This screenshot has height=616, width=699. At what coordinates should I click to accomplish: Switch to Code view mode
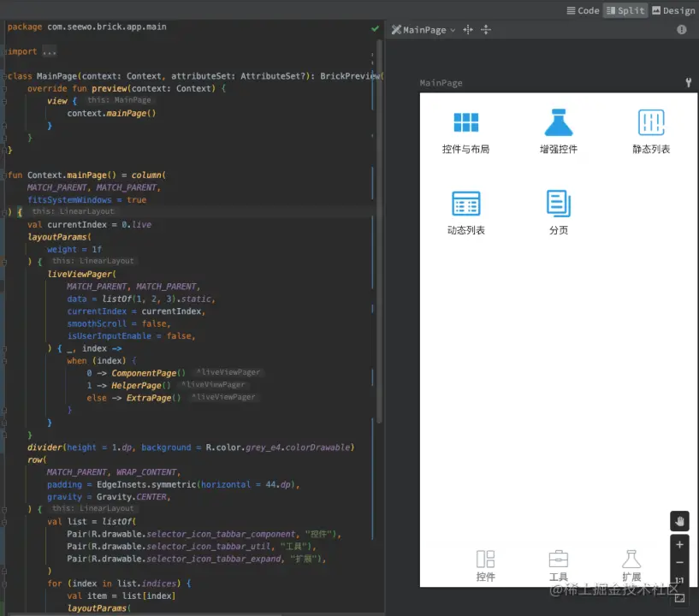[x=582, y=10]
